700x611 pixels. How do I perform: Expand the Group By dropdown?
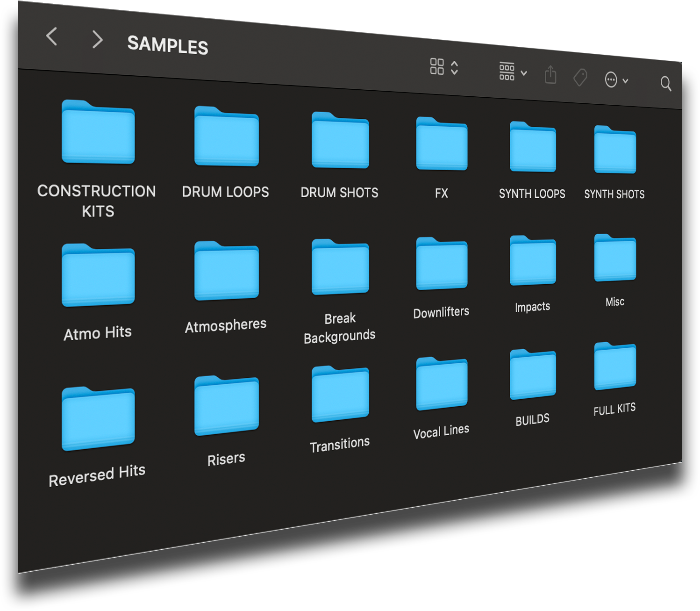point(513,72)
